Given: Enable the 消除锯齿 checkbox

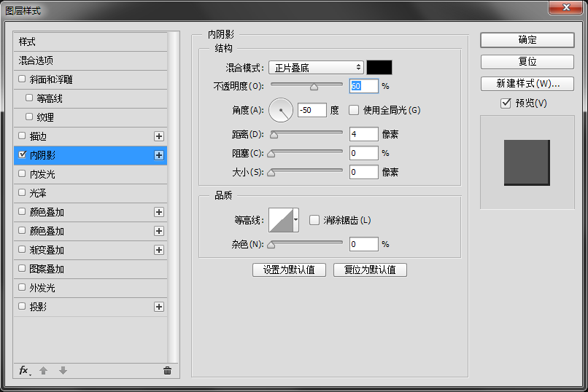Looking at the screenshot, I should click(314, 220).
